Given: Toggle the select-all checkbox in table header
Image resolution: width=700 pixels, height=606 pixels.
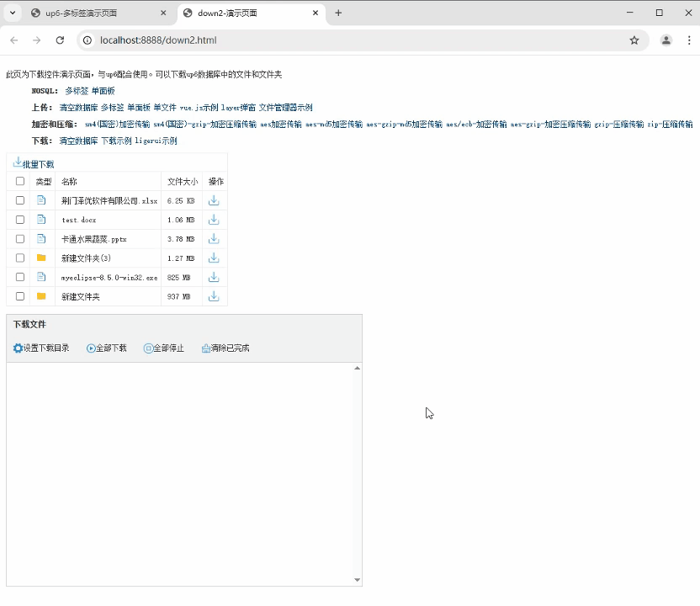Looking at the screenshot, I should click(x=20, y=182).
